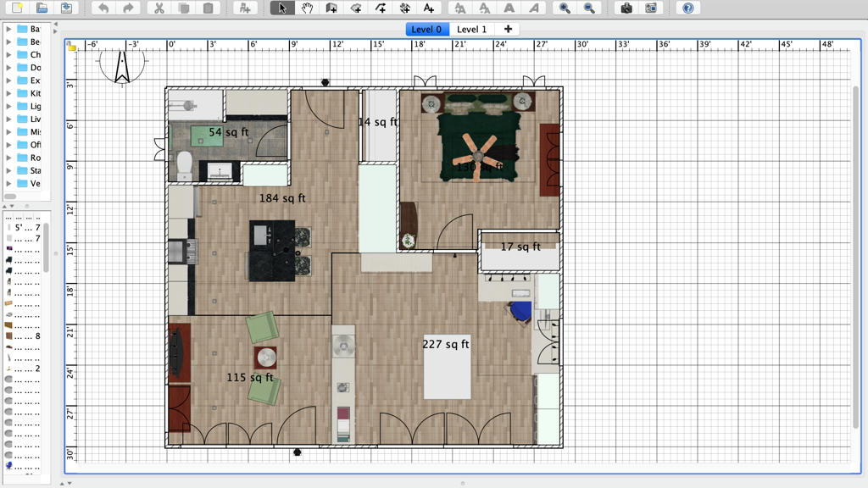Add a new level with plus tab
This screenshot has height=488, width=868.
coord(508,29)
